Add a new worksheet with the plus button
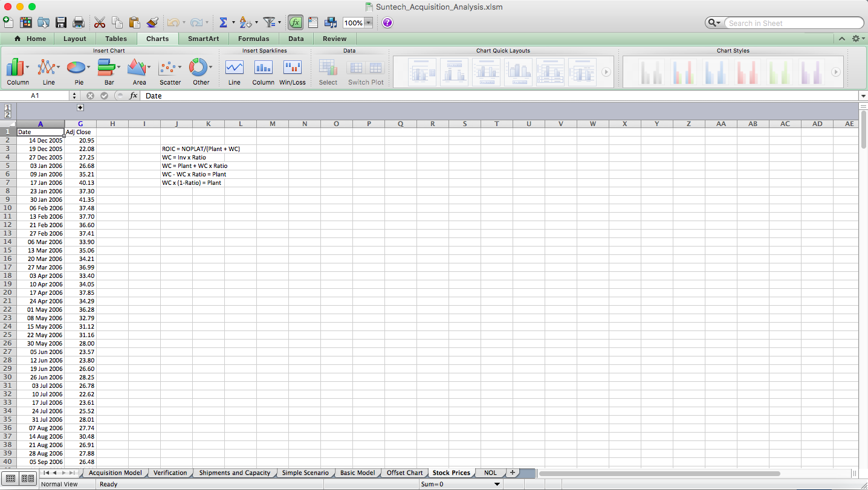This screenshot has height=490, width=868. coord(512,472)
